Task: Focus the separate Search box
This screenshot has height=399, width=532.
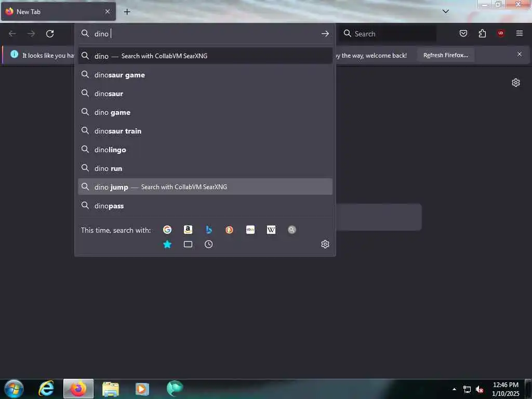Action: [x=388, y=34]
